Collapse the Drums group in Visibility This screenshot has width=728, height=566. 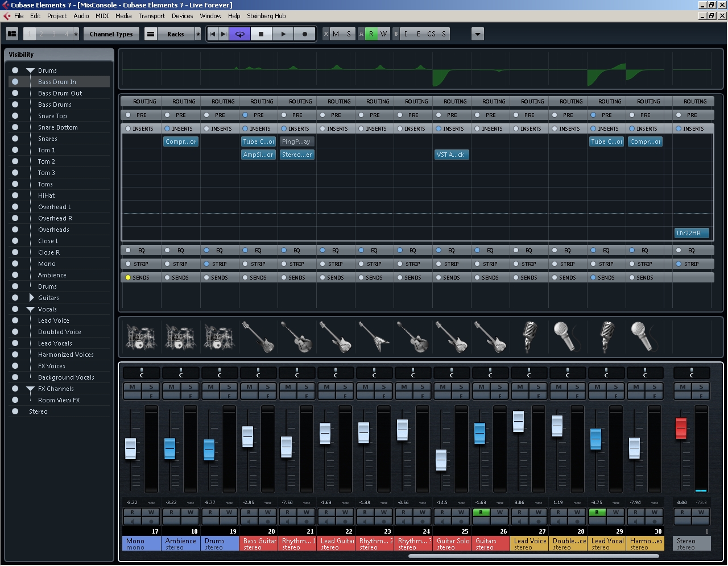click(31, 70)
